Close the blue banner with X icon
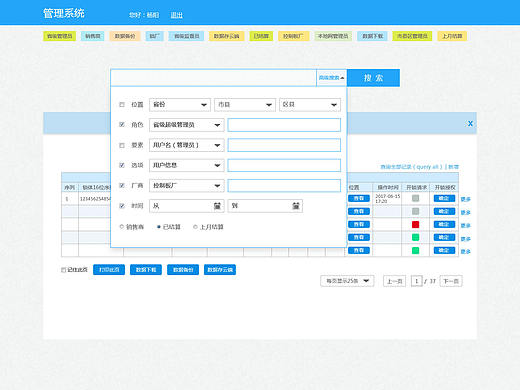 (x=470, y=124)
